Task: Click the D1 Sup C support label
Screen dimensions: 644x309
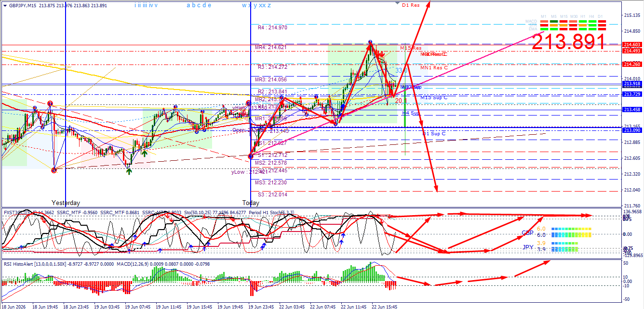Action: coord(434,133)
